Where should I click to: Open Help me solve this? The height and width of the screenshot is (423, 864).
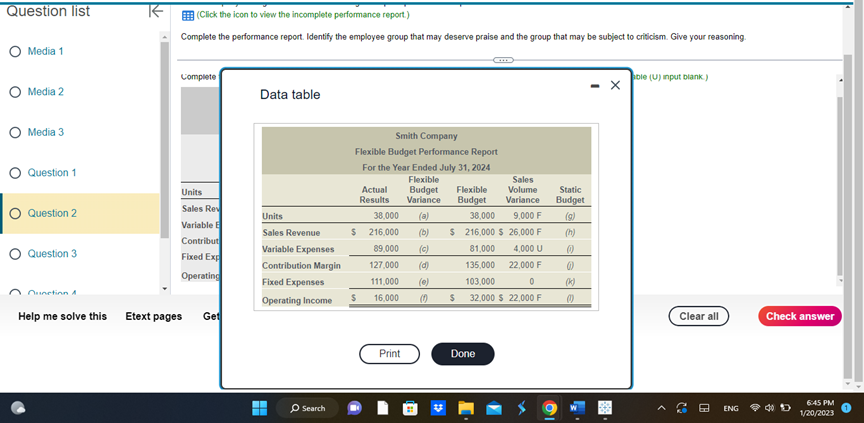pyautogui.click(x=62, y=316)
